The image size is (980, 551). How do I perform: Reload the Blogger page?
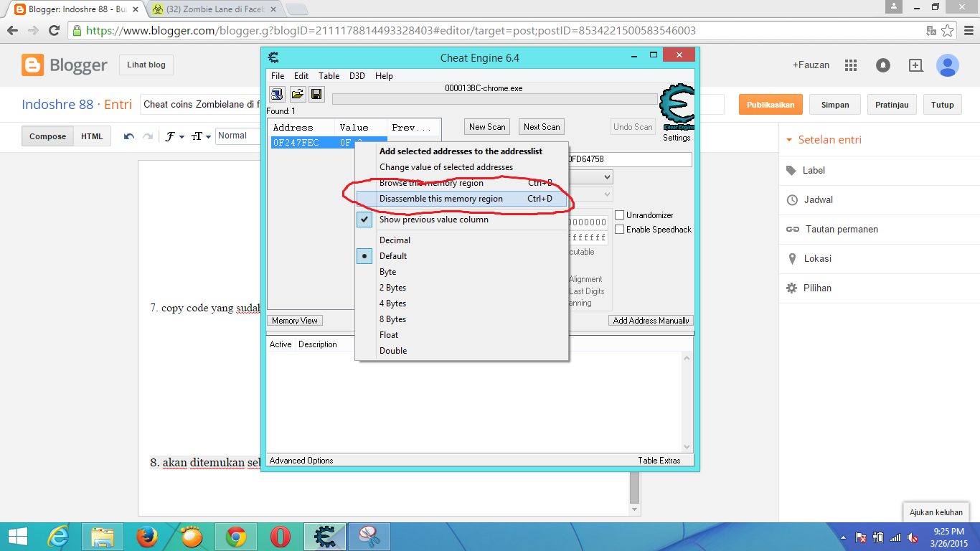54,31
